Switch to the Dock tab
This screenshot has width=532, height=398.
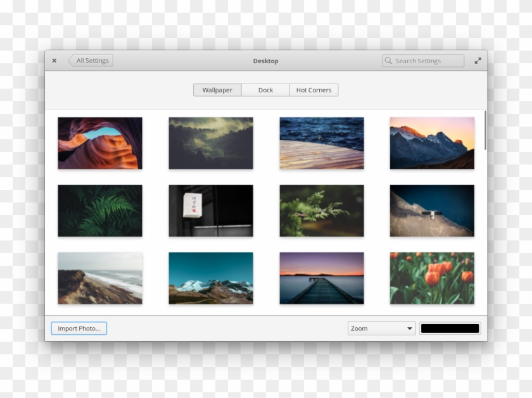(x=265, y=90)
